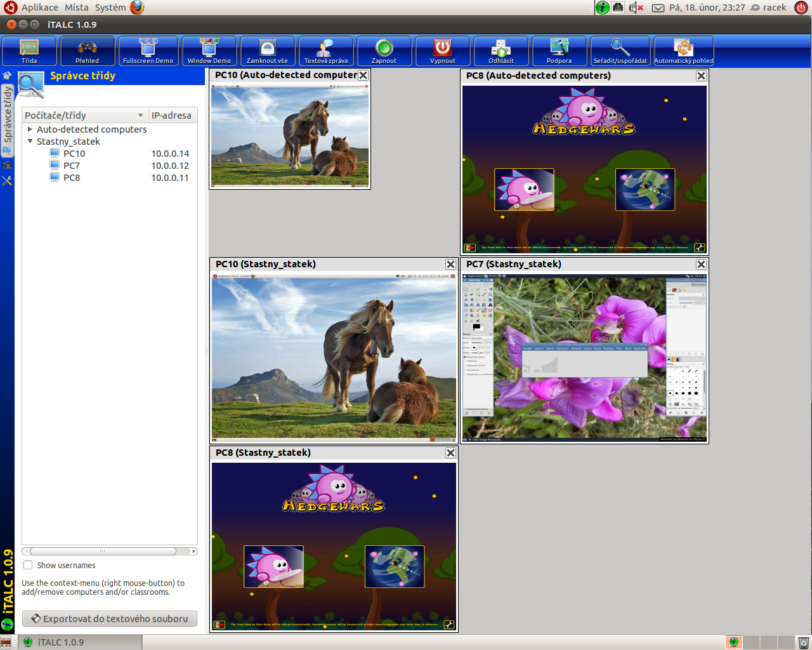Click Exportovat do textového souboru button
This screenshot has width=812, height=650.
(x=110, y=618)
